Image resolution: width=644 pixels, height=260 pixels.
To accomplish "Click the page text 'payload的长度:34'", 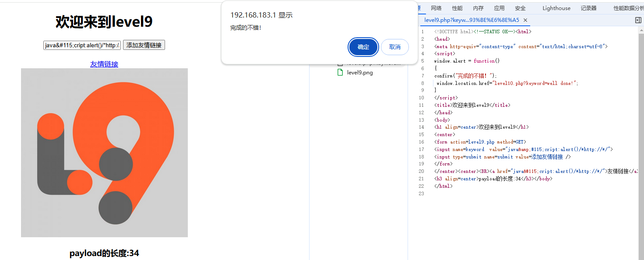I will 104,253.
